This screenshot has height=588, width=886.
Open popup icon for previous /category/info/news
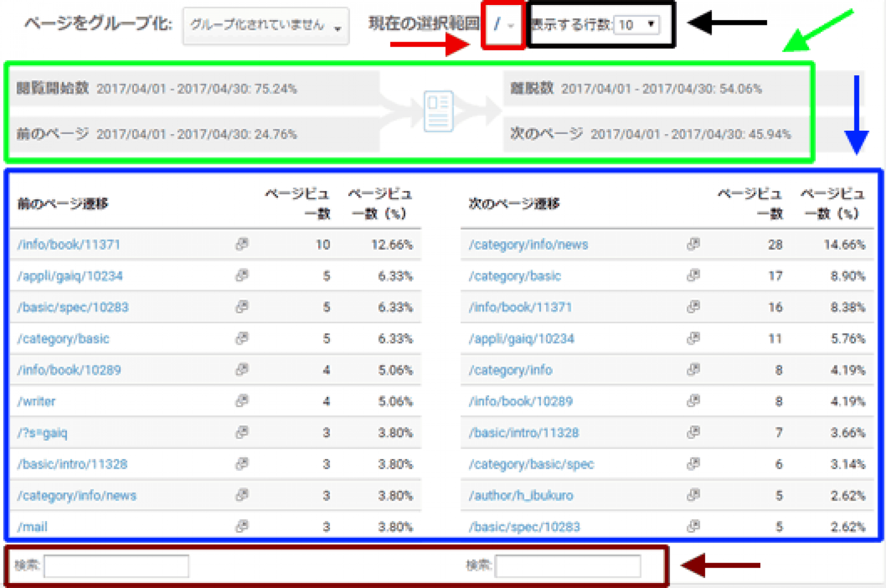coord(242,495)
